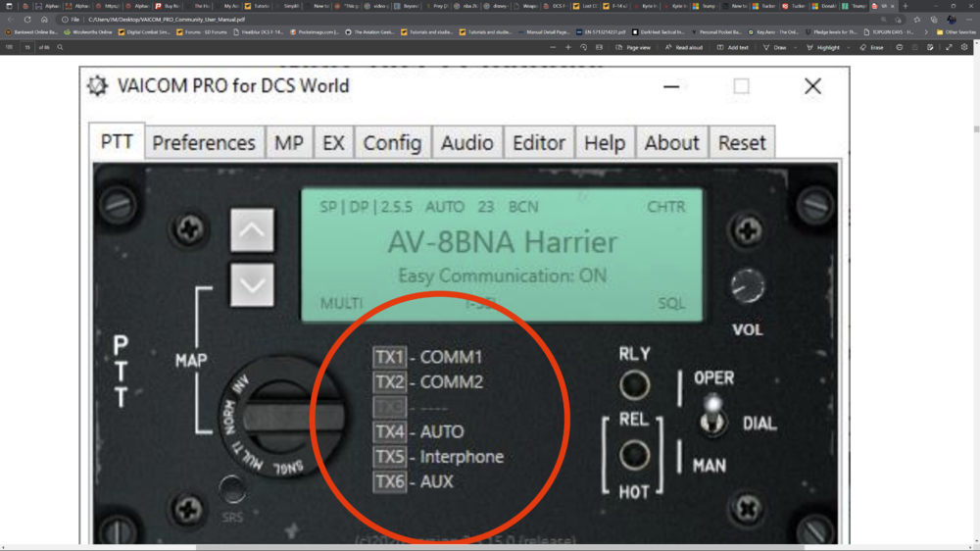Go back in the browser
Viewport: 980px width, 551px height.
pyautogui.click(x=11, y=20)
